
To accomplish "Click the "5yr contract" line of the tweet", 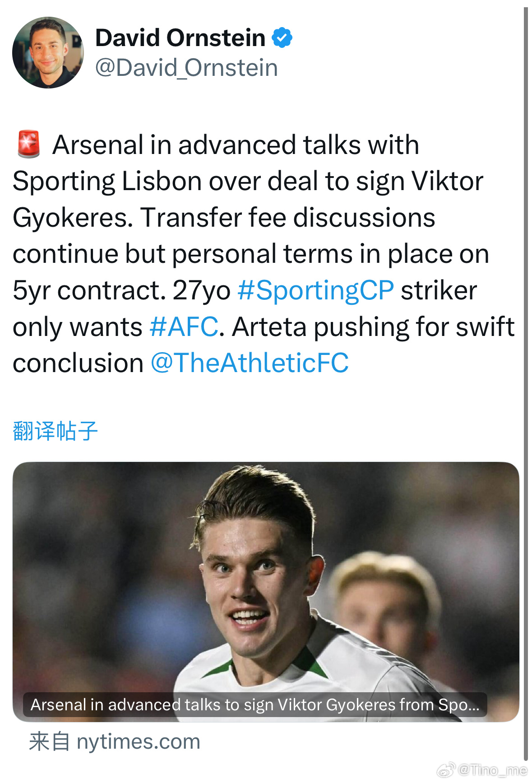I will coord(245,290).
